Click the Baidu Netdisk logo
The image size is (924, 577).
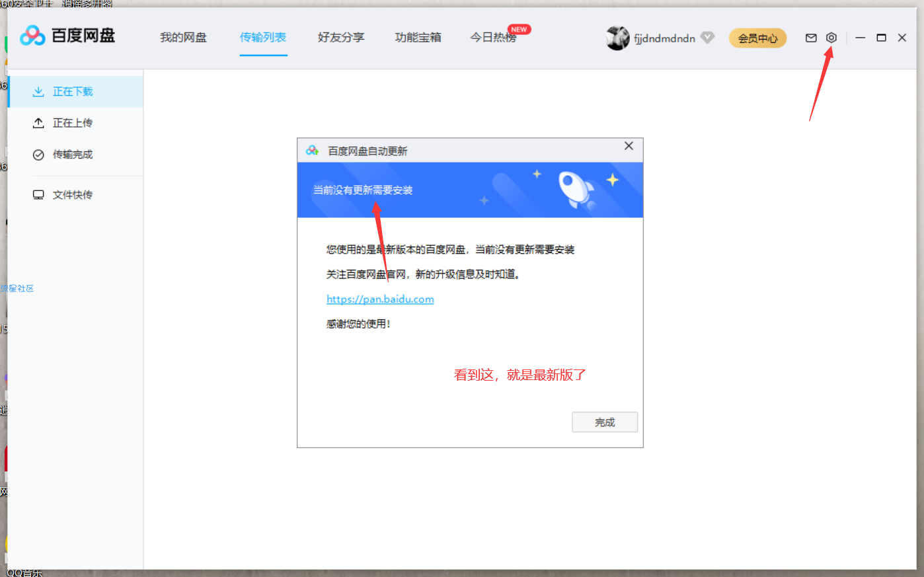(x=67, y=36)
